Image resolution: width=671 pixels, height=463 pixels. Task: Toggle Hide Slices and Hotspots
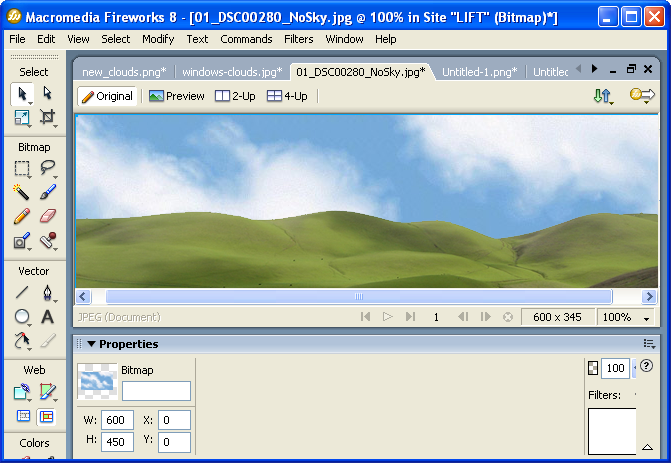click(22, 416)
